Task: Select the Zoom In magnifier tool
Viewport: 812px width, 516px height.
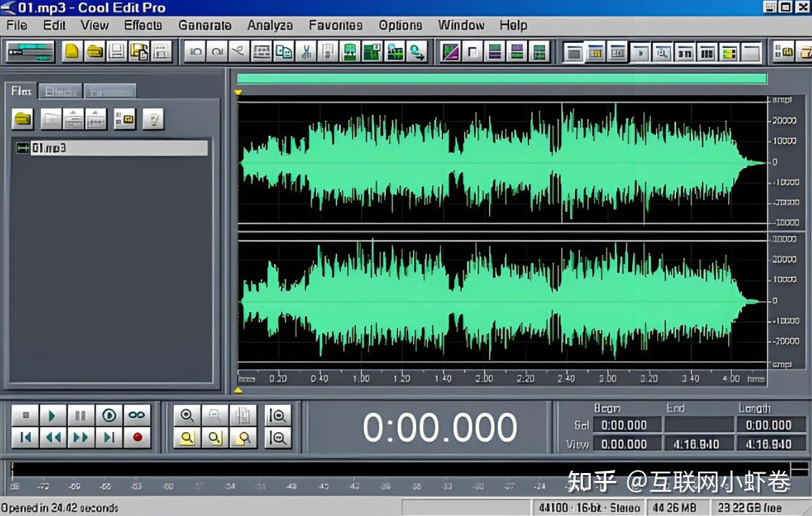Action: [x=187, y=415]
